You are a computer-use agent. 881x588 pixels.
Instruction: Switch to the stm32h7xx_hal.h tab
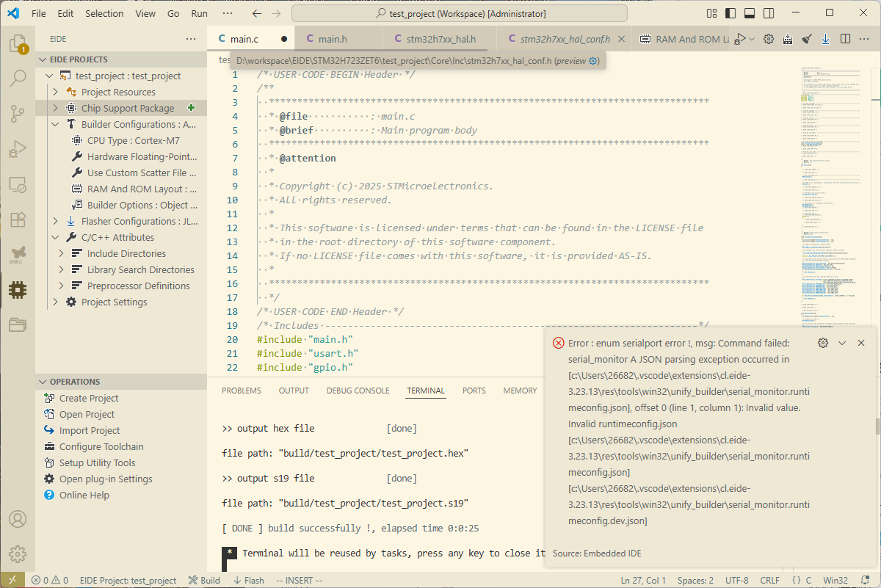[x=440, y=39]
